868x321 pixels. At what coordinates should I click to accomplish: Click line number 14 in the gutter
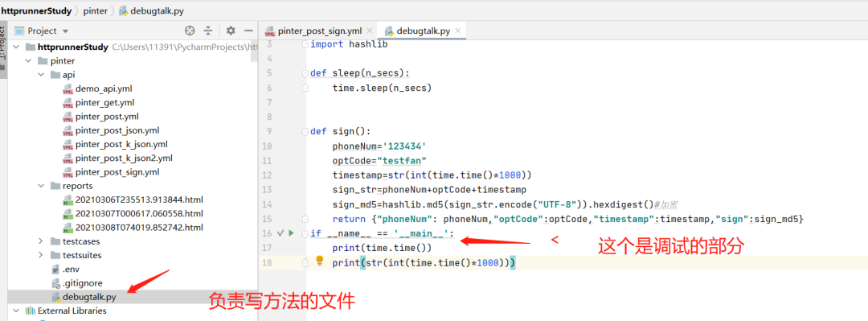coord(267,204)
